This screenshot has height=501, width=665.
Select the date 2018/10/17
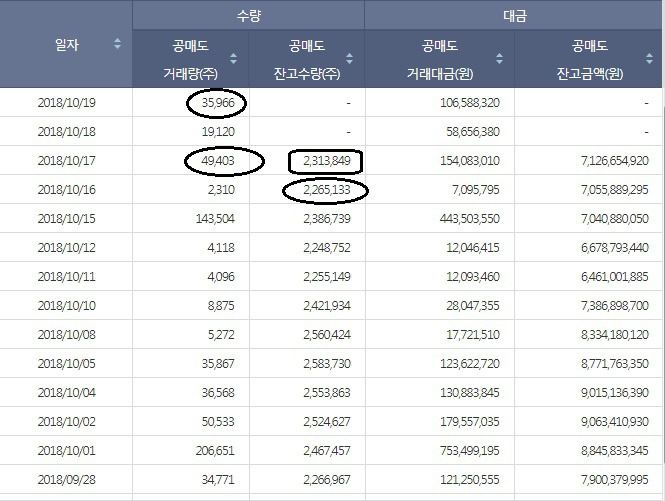pos(67,161)
